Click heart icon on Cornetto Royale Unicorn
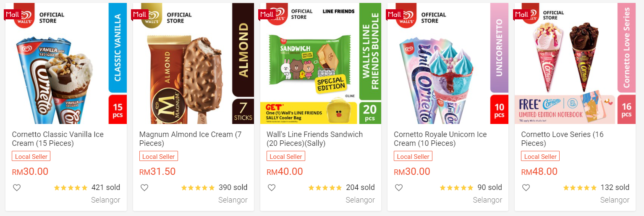The image size is (644, 216). 399,188
